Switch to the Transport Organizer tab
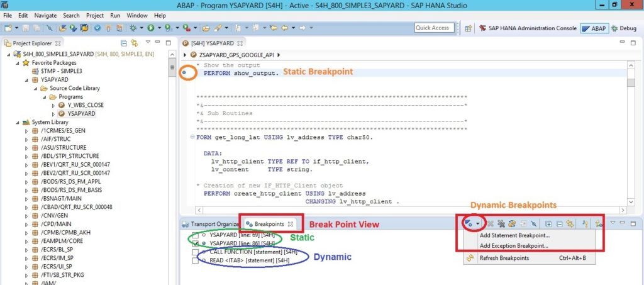644x285 pixels. coord(211,224)
